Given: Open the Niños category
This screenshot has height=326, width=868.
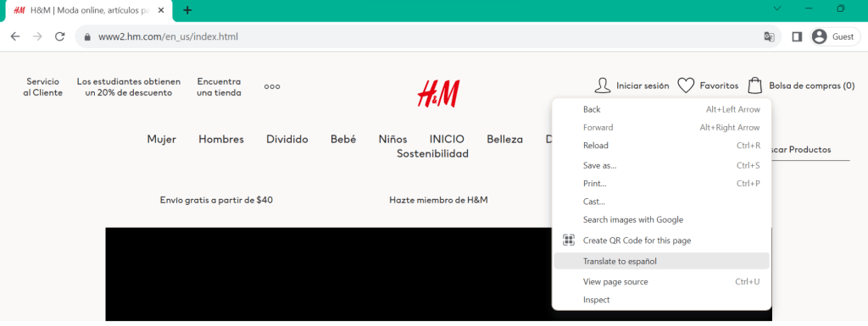Looking at the screenshot, I should point(393,139).
